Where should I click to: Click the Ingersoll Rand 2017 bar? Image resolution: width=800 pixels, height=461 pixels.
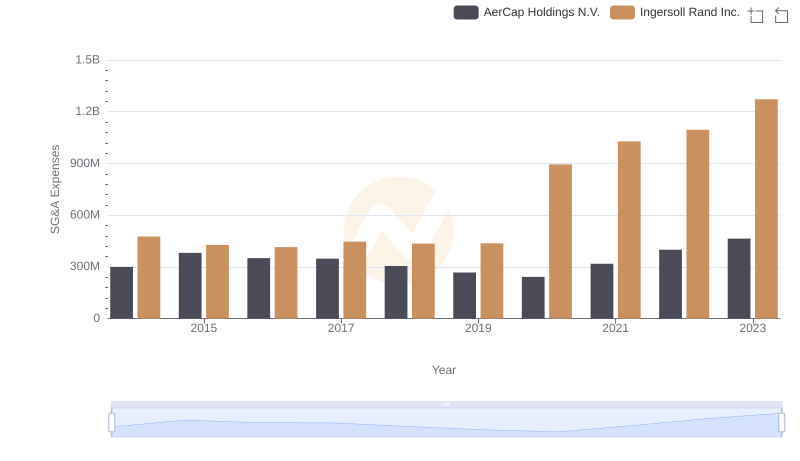tap(355, 280)
